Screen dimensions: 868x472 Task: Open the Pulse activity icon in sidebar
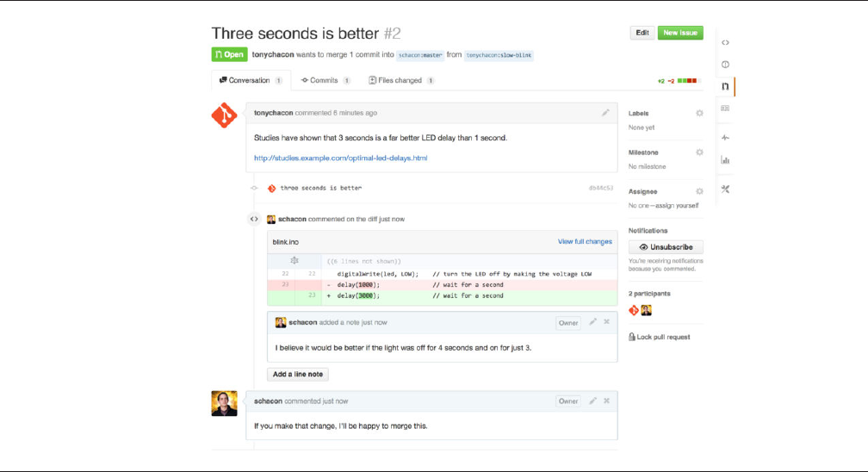[x=725, y=138]
